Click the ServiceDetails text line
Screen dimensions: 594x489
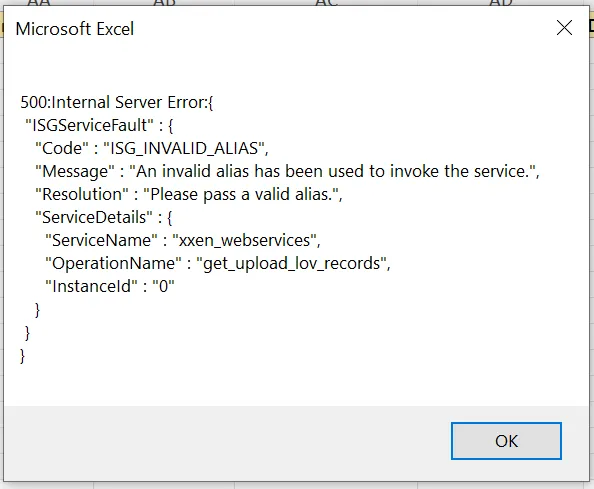[x=103, y=217]
